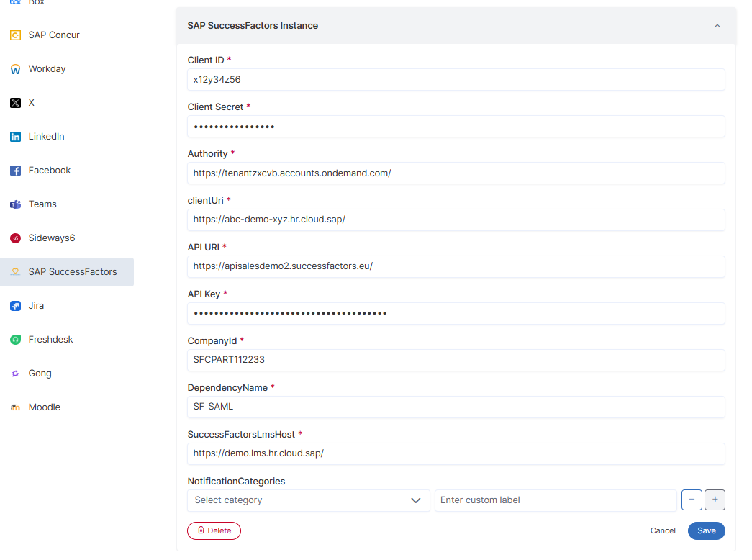Screen dimensions: 752x560
Task: Remove notification category with minus button
Action: coord(692,500)
